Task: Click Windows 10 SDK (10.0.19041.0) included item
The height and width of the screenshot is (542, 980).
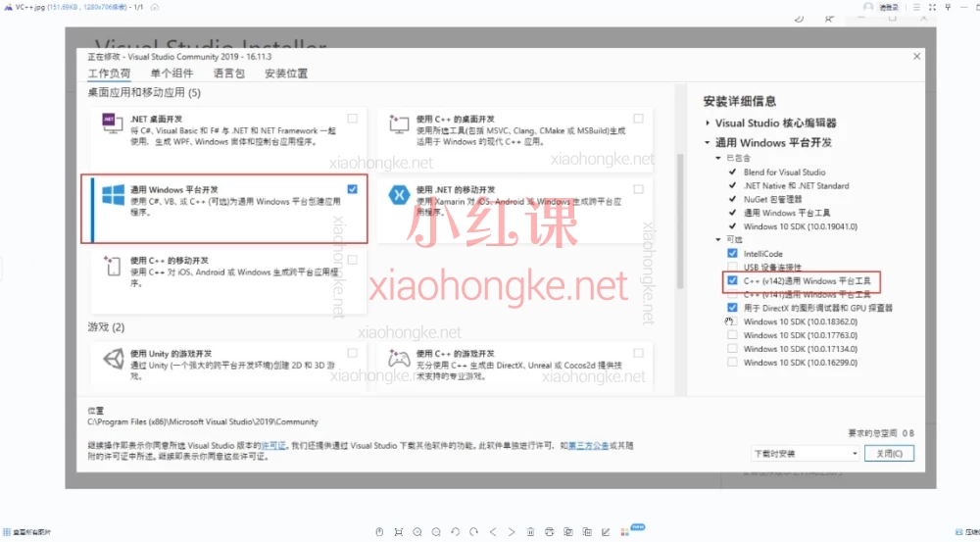Action: (800, 226)
